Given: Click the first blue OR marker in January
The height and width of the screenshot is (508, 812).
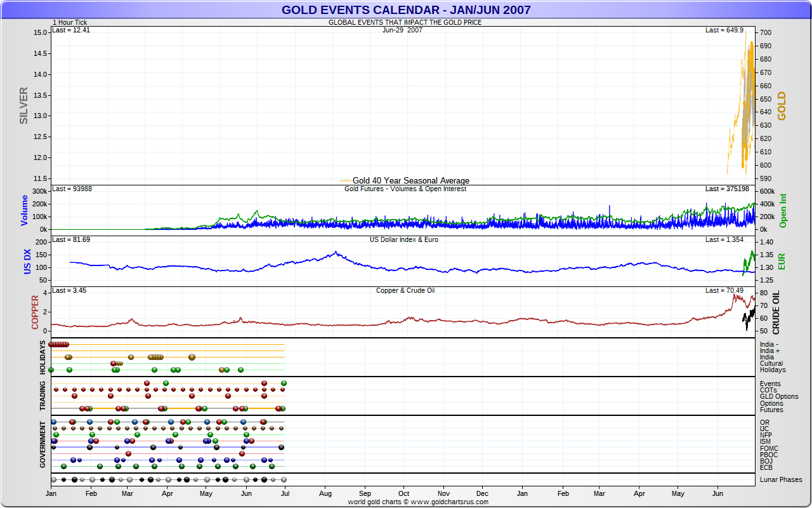Looking at the screenshot, I should [54, 422].
